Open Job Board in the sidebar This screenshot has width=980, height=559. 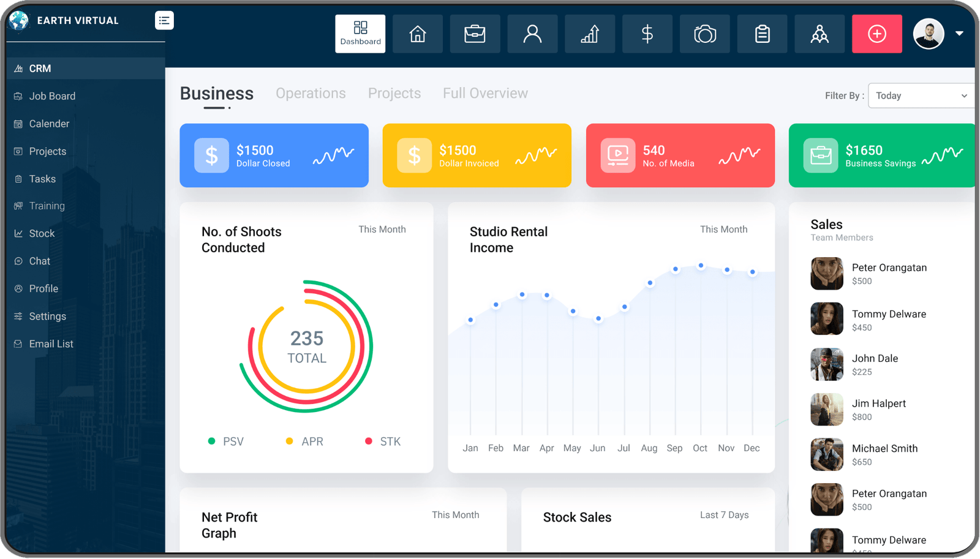(x=52, y=96)
